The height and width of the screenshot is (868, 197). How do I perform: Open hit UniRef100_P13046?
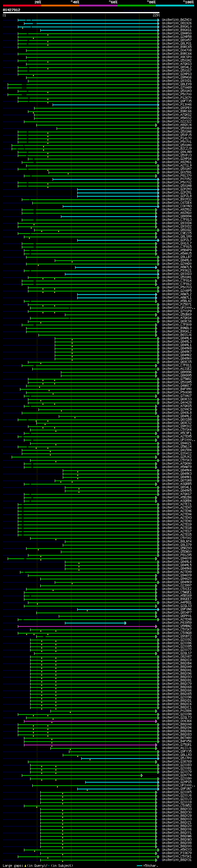tap(176, 104)
